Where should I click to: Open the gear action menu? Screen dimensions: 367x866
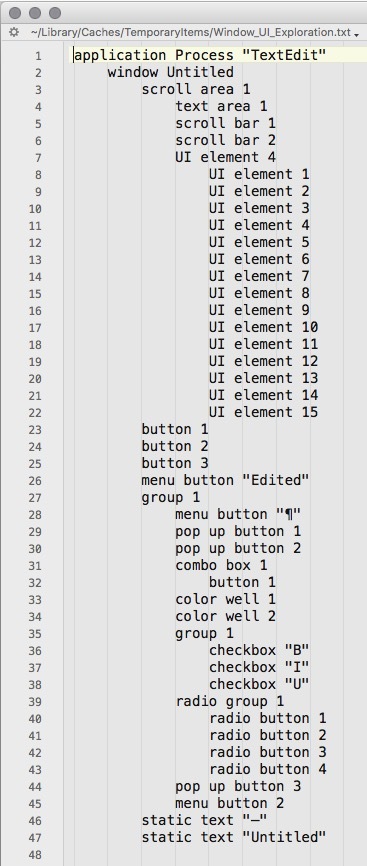14,33
